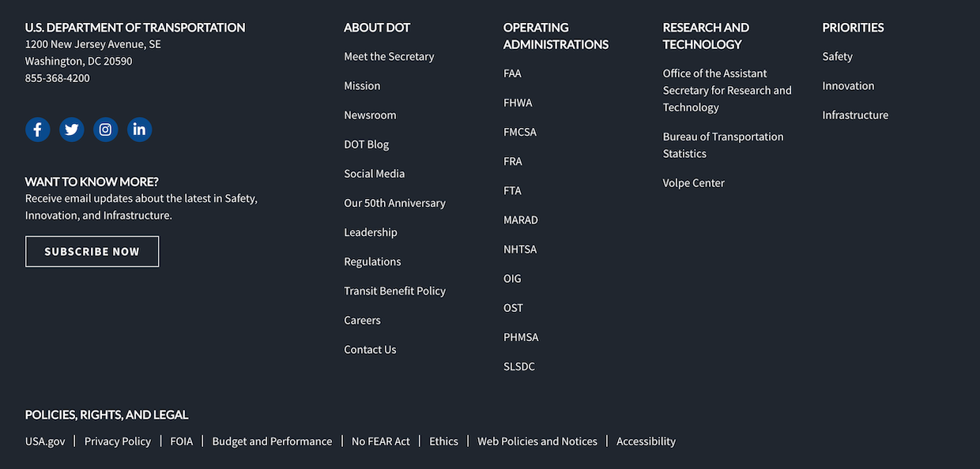Open the OST link
The image size is (980, 469).
click(513, 307)
